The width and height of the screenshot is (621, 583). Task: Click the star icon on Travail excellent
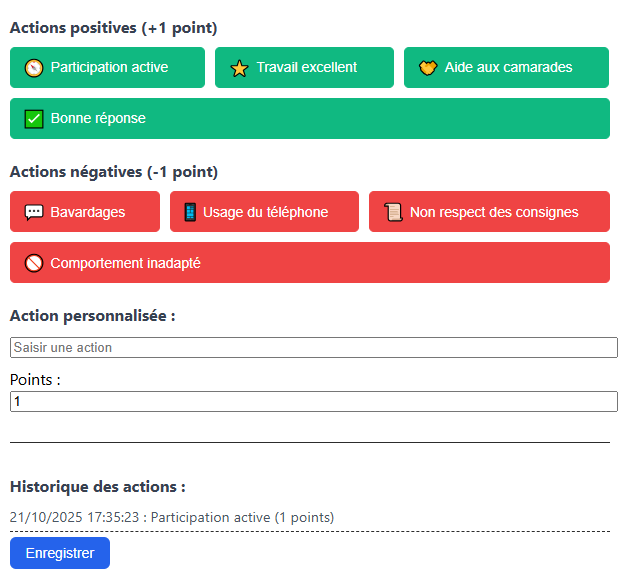pyautogui.click(x=239, y=68)
